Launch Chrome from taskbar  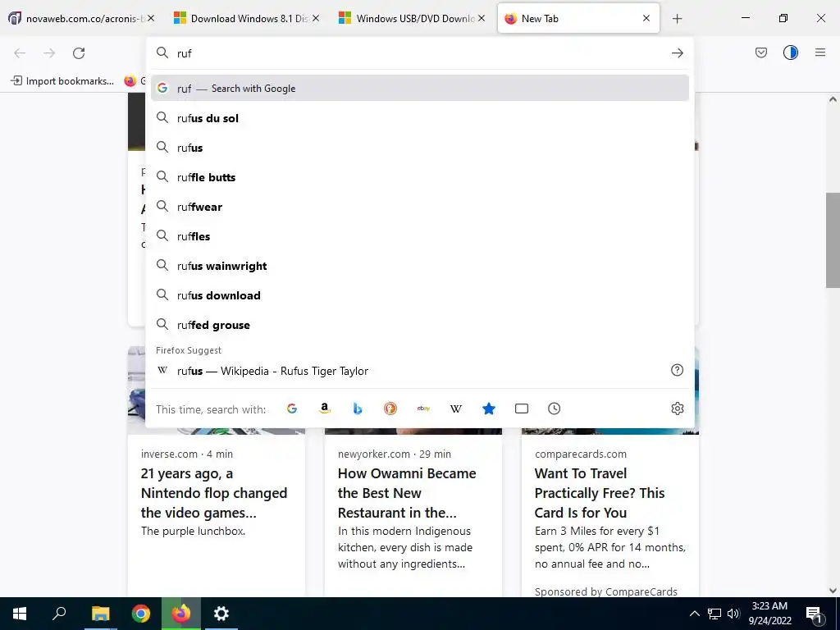[141, 614]
